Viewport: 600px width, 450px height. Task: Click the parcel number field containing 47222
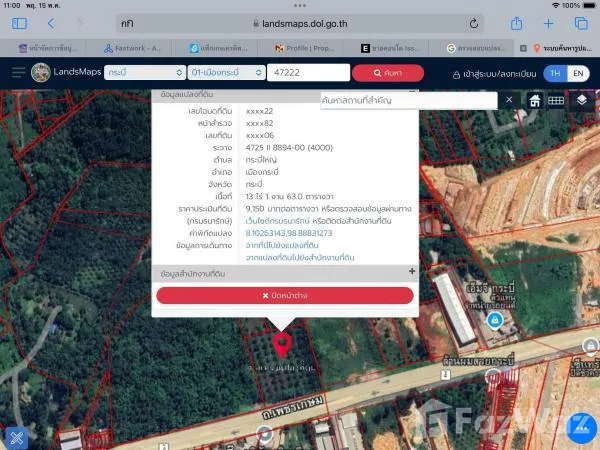click(308, 72)
